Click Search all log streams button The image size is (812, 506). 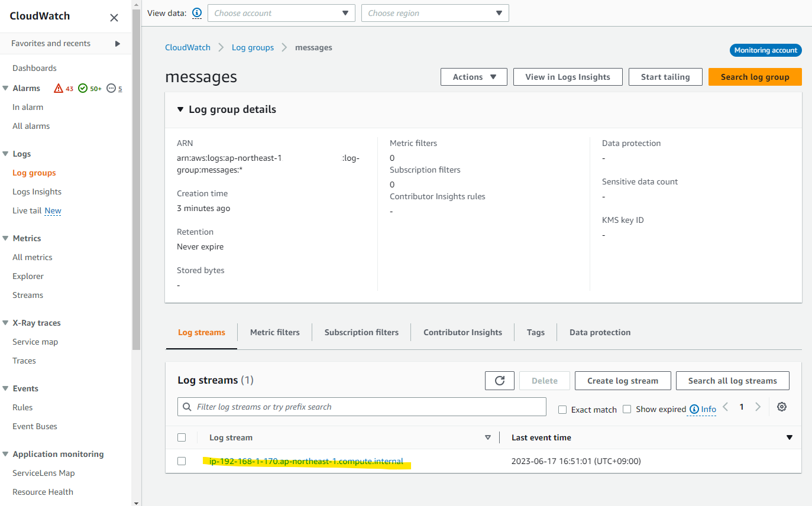point(733,381)
